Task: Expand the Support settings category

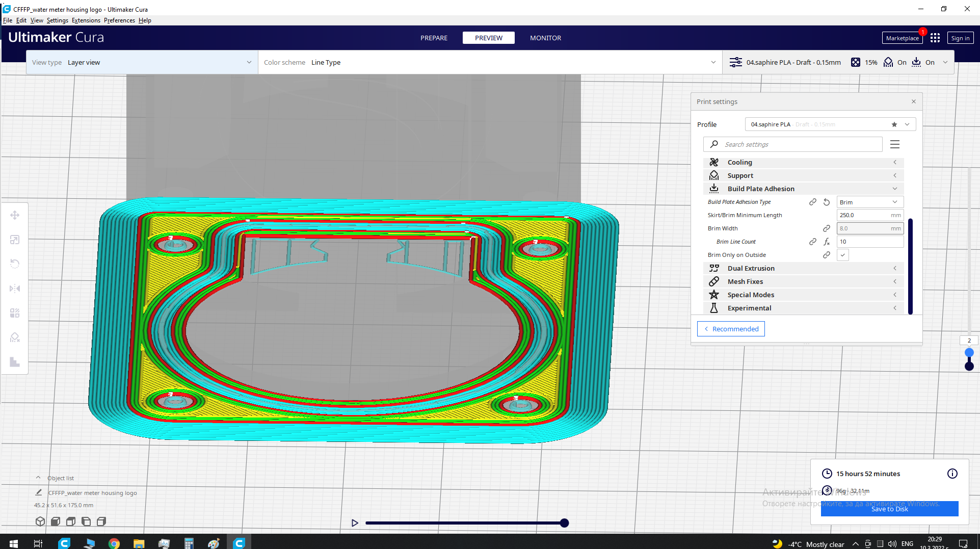Action: point(803,175)
